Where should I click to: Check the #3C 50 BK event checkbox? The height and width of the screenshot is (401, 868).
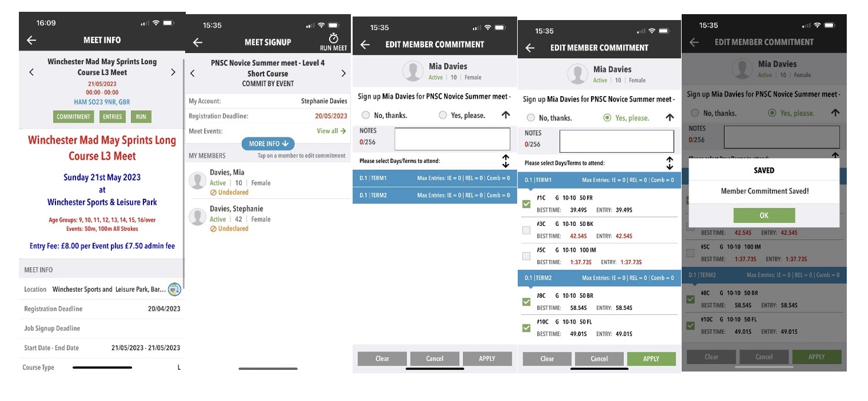tap(527, 231)
